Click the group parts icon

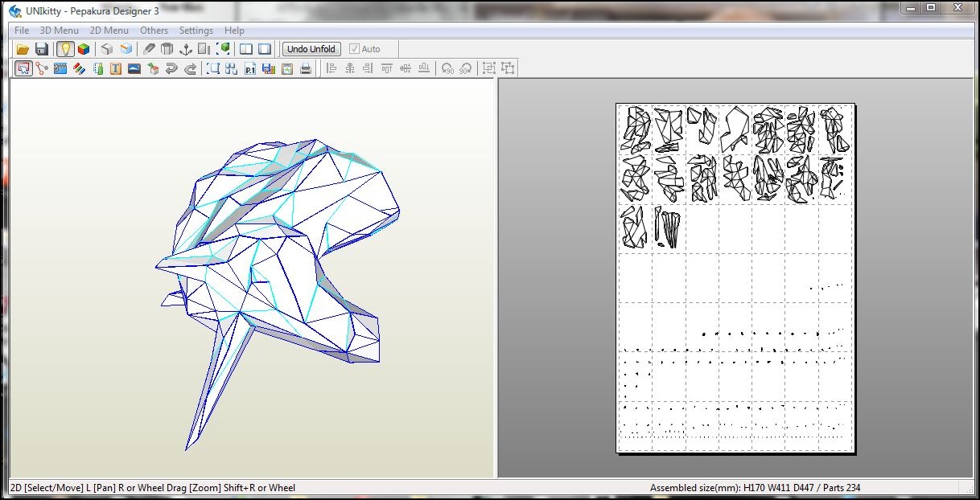(488, 68)
